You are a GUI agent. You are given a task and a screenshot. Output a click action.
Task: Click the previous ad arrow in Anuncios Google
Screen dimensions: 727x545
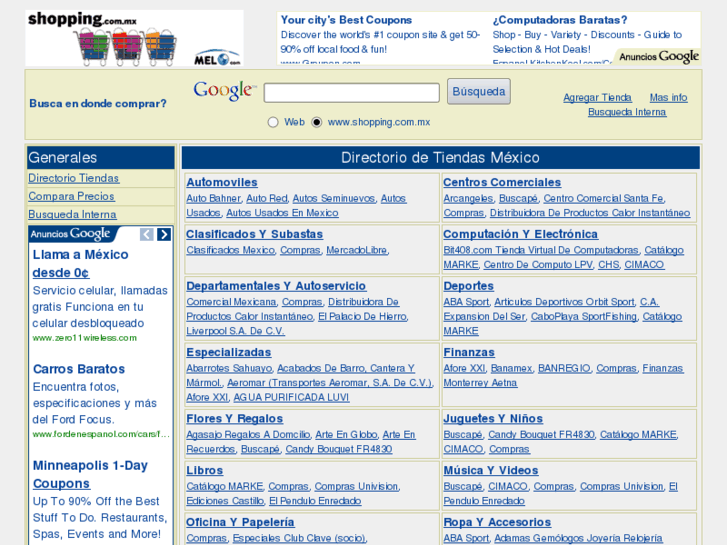coord(147,235)
